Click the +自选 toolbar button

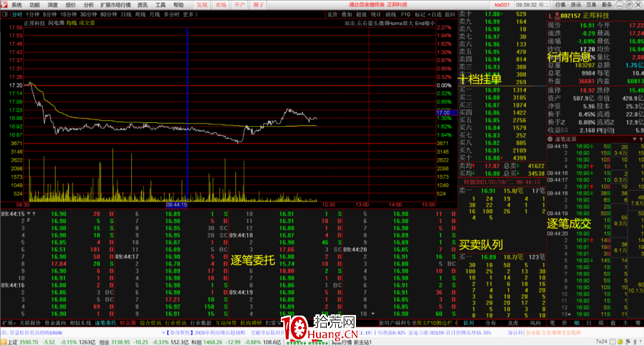[435, 14]
